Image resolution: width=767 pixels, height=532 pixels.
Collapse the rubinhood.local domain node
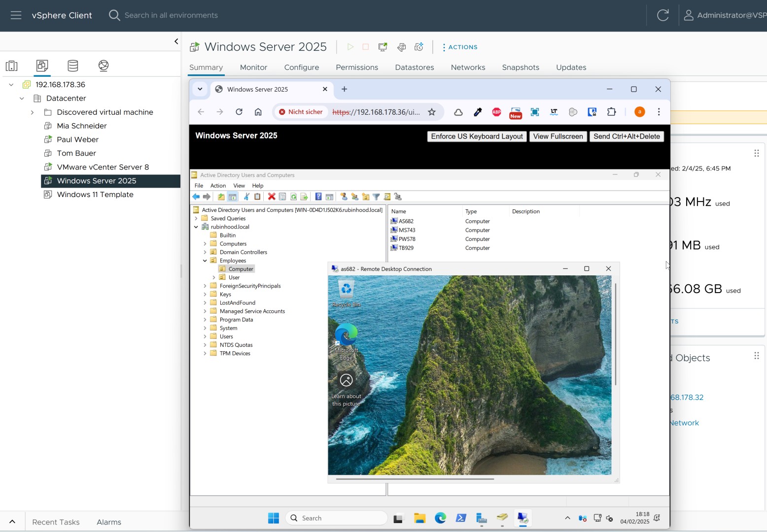196,227
